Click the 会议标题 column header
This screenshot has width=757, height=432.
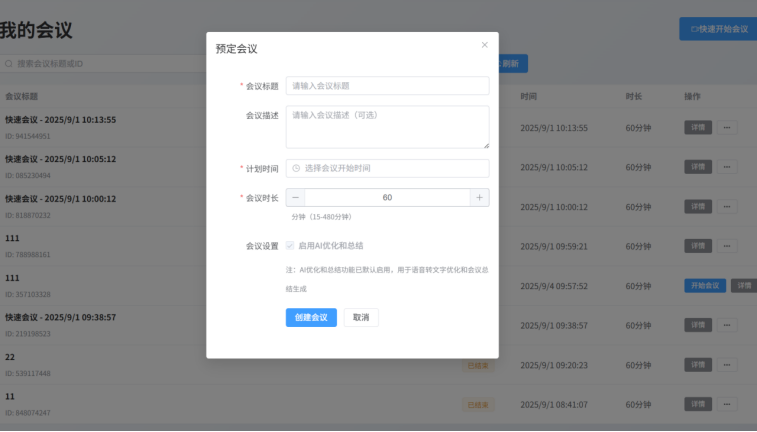[x=21, y=97]
